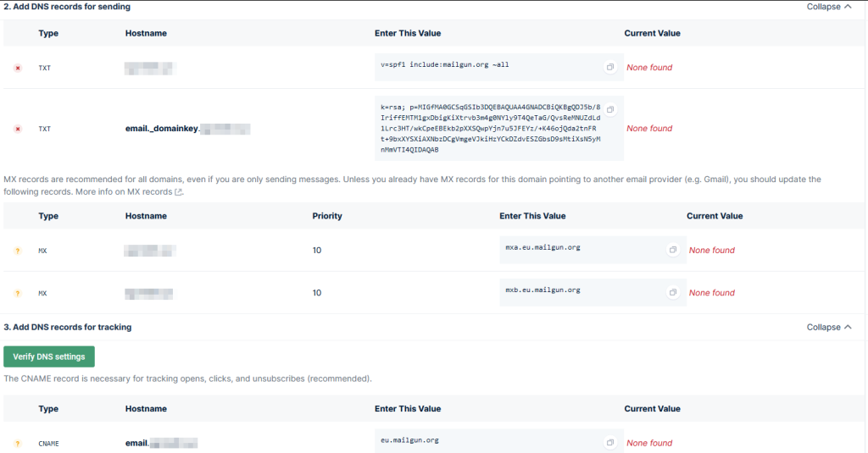This screenshot has height=453, width=868.
Task: Click the red error icon for SPF record
Action: [x=17, y=68]
